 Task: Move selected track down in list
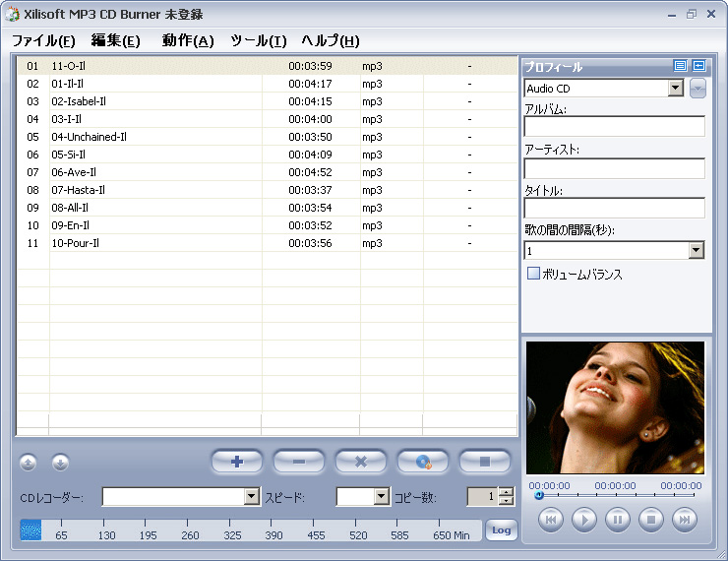click(x=60, y=462)
